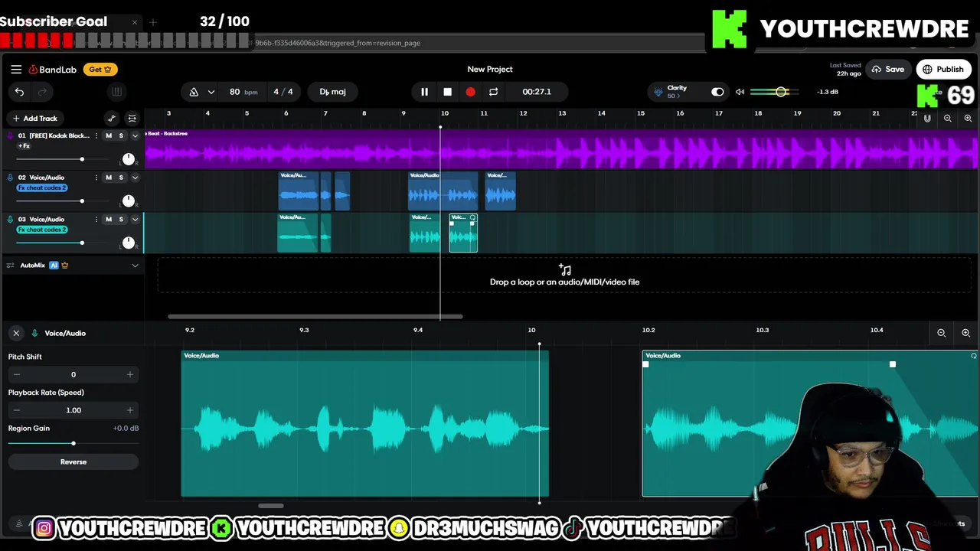
Task: Decrease pitch shift with minus
Action: [x=17, y=374]
